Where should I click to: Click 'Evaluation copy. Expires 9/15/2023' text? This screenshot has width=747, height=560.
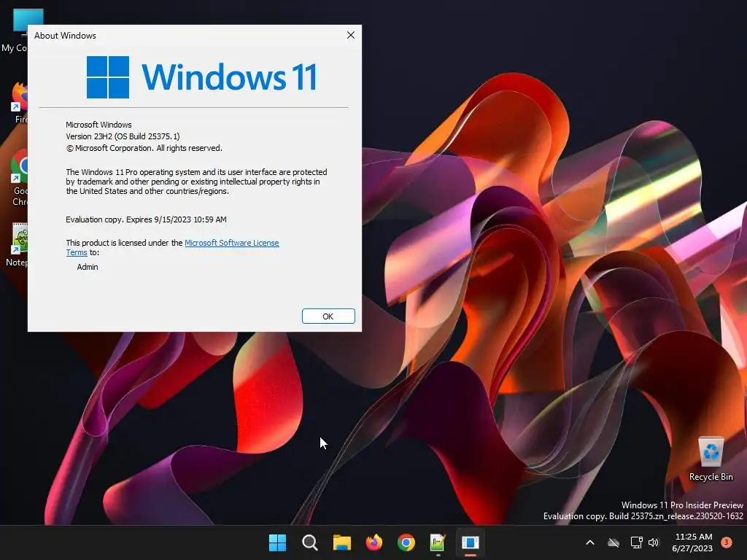coord(146,219)
